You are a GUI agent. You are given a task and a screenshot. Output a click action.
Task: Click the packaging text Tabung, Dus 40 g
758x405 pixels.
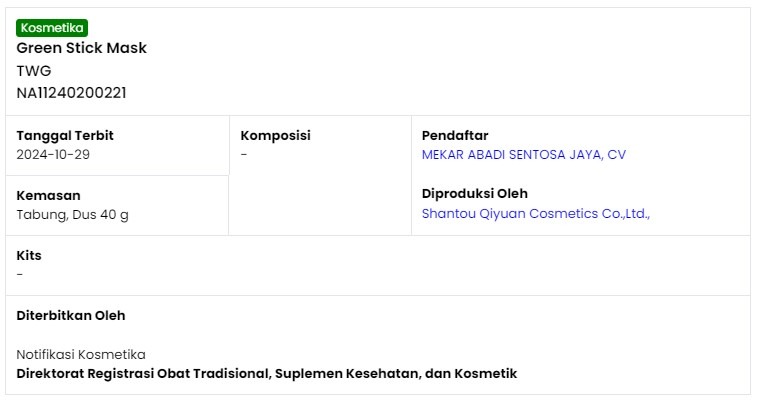click(73, 215)
